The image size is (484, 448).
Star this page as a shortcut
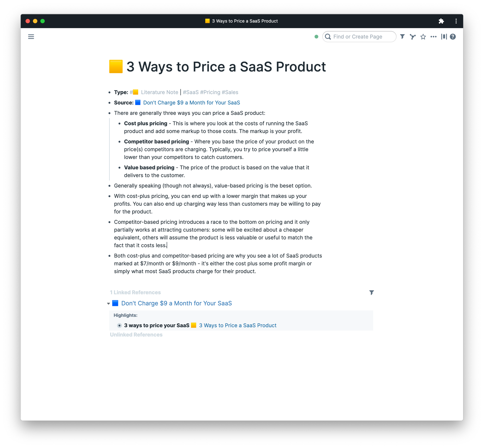423,37
